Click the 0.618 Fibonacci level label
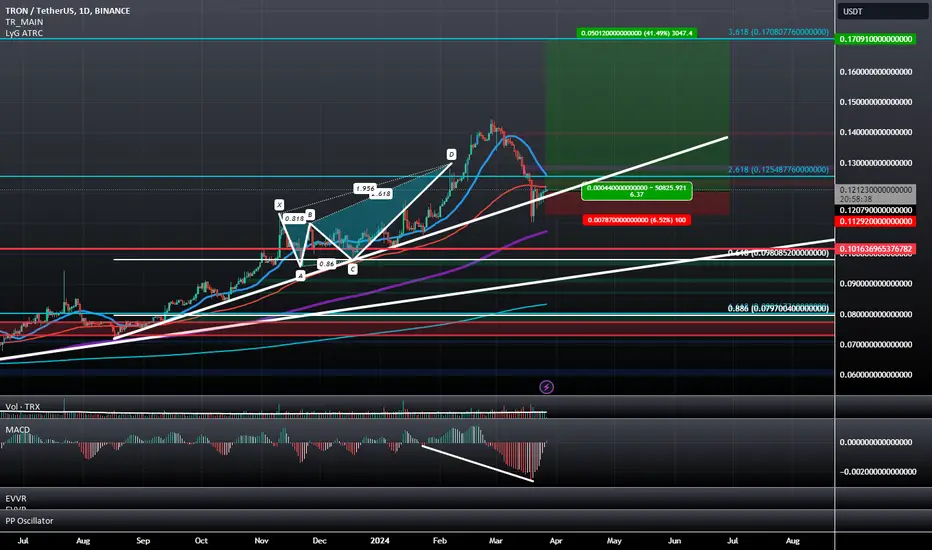This screenshot has height=550, width=932. tap(778, 253)
